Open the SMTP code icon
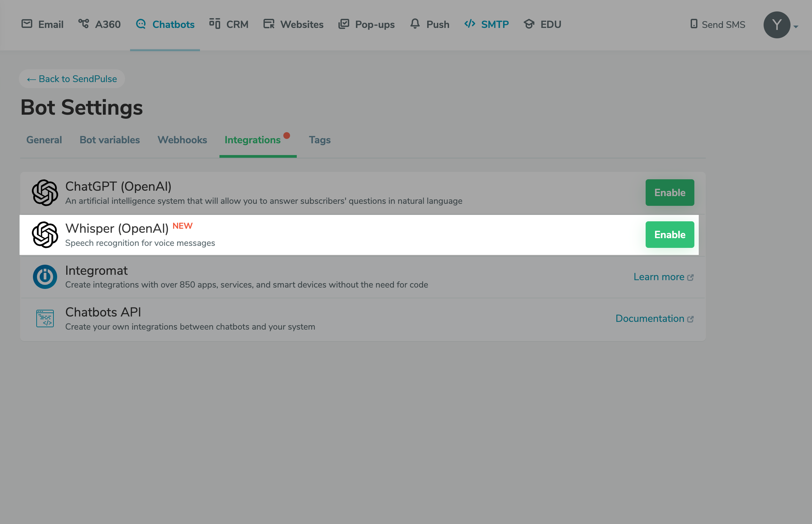 tap(470, 24)
